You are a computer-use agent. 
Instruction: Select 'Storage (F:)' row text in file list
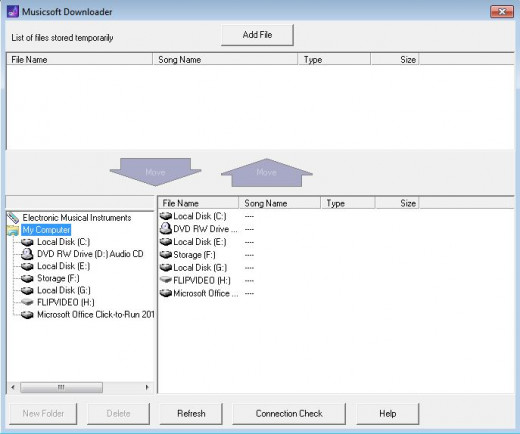coord(194,255)
